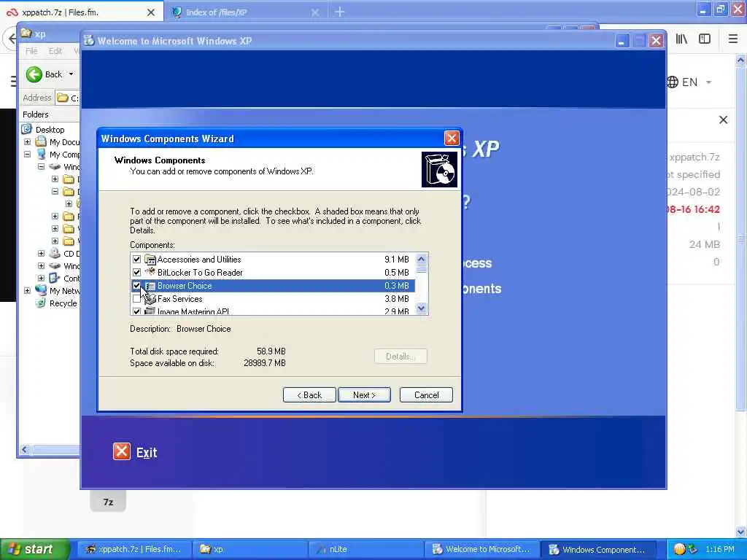747x560 pixels.
Task: Click the Exit link on welcome screen
Action: [146, 452]
